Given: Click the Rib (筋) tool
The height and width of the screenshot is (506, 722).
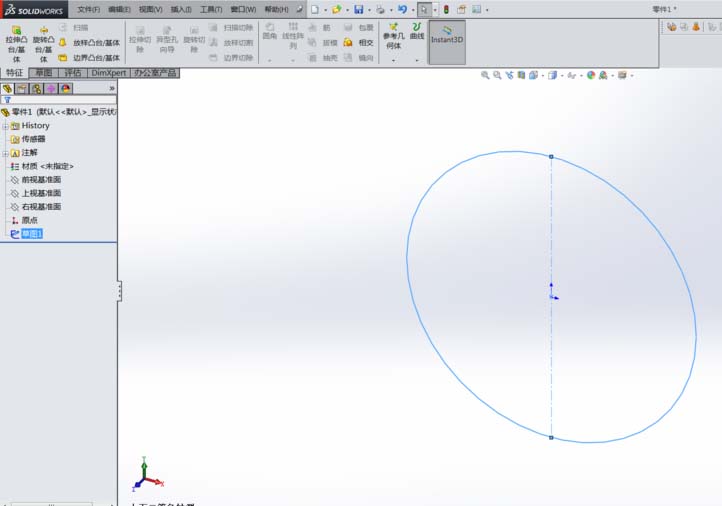Looking at the screenshot, I should pos(320,28).
